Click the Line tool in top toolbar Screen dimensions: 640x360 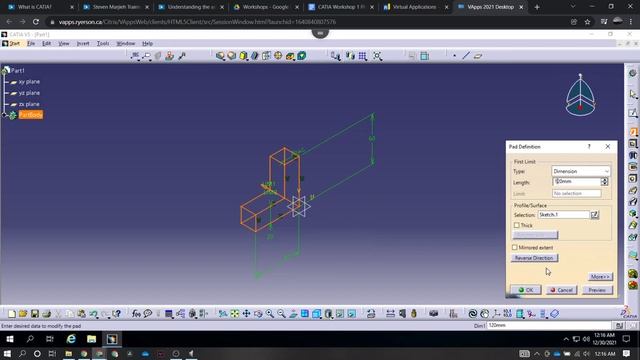(x=466, y=56)
